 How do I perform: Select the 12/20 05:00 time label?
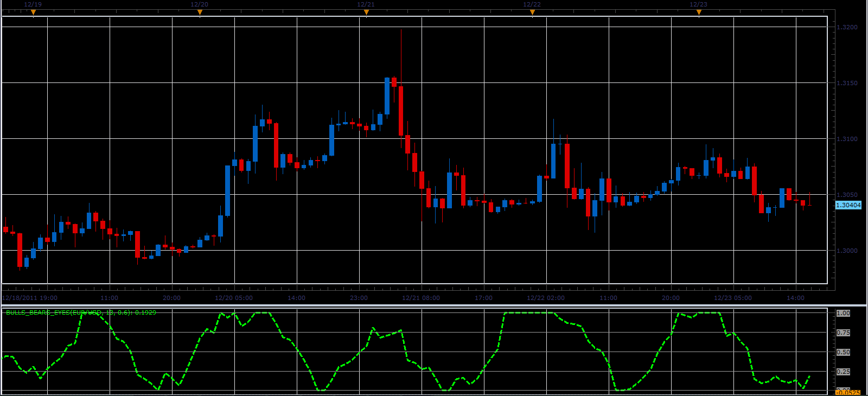pos(234,298)
